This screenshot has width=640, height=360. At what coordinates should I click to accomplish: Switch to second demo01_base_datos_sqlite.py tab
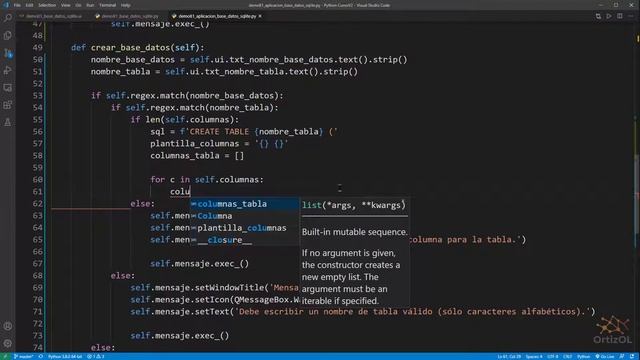tap(127, 16)
